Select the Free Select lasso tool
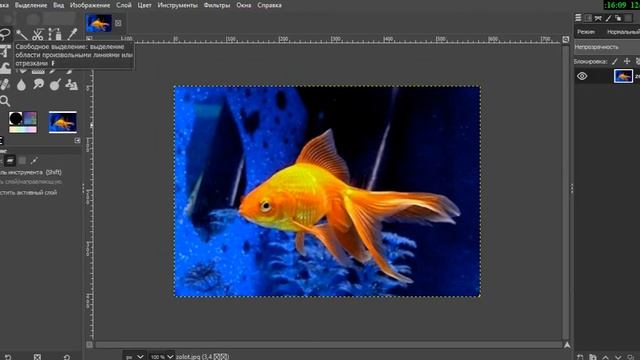 4,34
